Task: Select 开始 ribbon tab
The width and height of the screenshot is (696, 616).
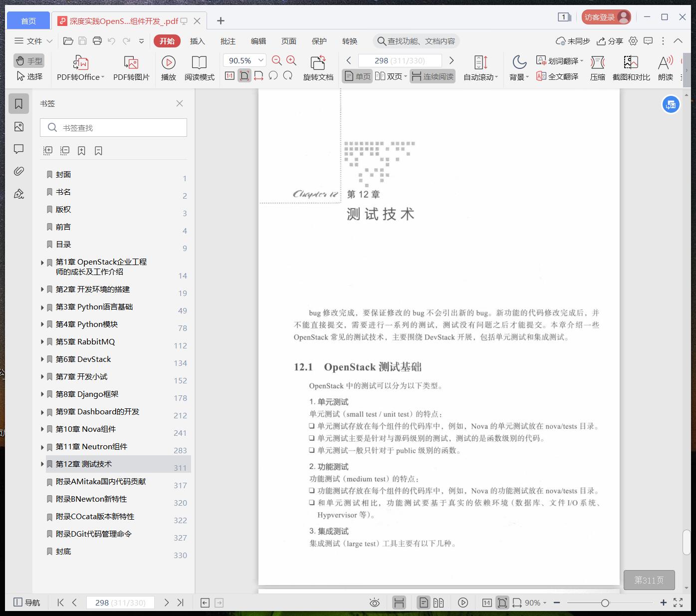Action: [167, 41]
